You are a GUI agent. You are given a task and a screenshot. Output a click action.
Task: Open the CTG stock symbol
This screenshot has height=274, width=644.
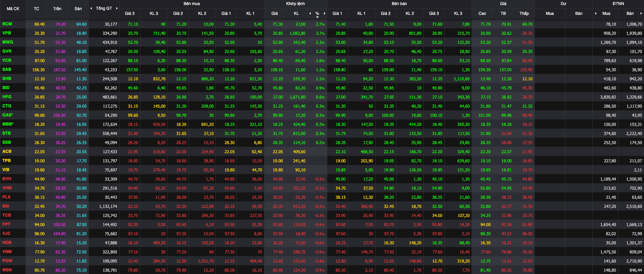[7, 106]
